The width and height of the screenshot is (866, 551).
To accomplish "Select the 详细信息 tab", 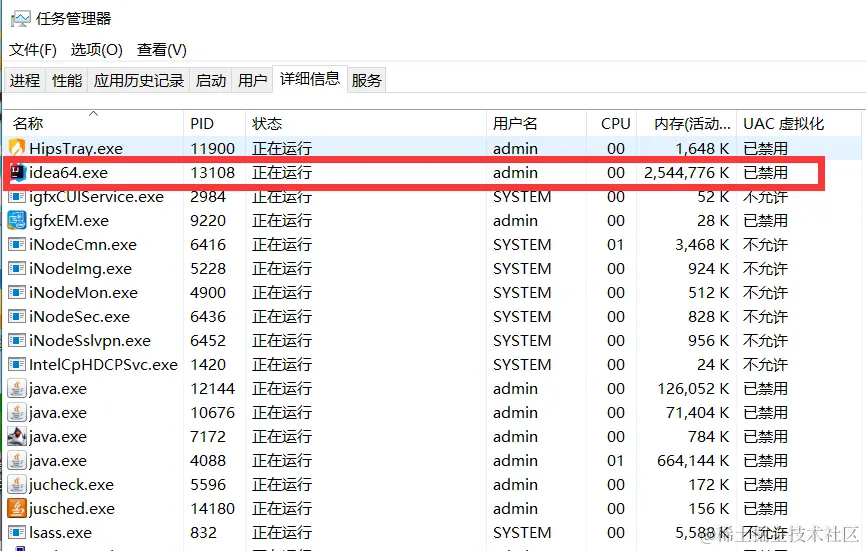I will click(310, 79).
